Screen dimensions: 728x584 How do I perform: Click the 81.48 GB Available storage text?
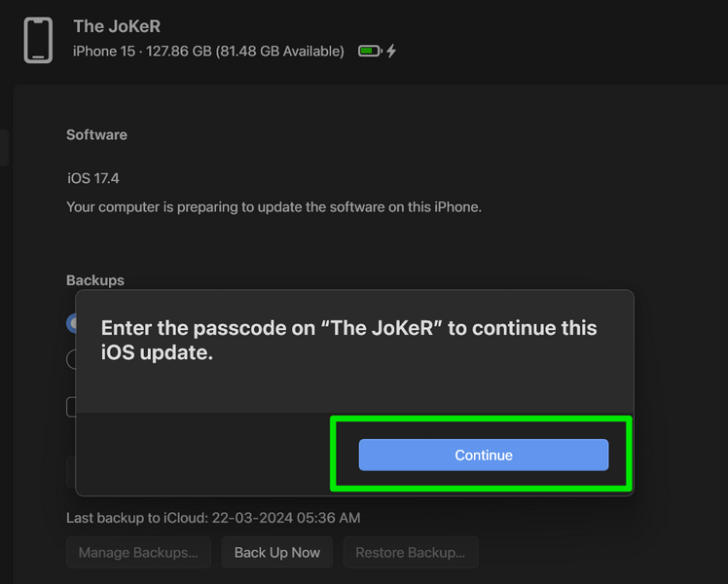click(280, 51)
